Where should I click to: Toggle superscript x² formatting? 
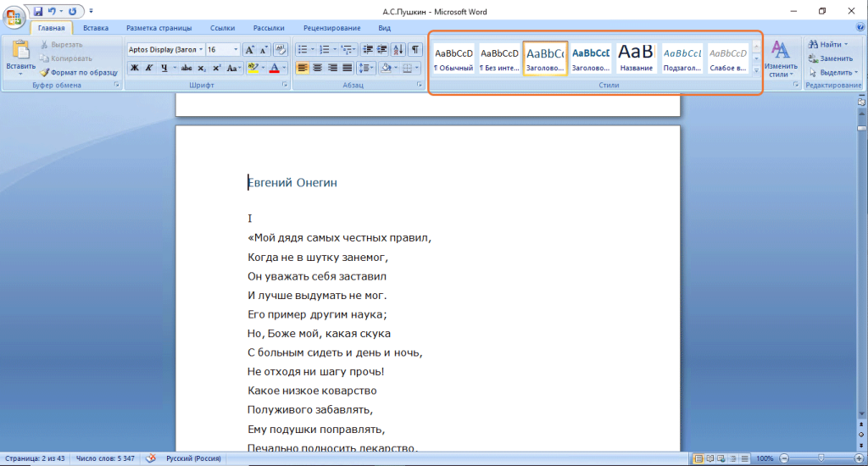tap(216, 68)
